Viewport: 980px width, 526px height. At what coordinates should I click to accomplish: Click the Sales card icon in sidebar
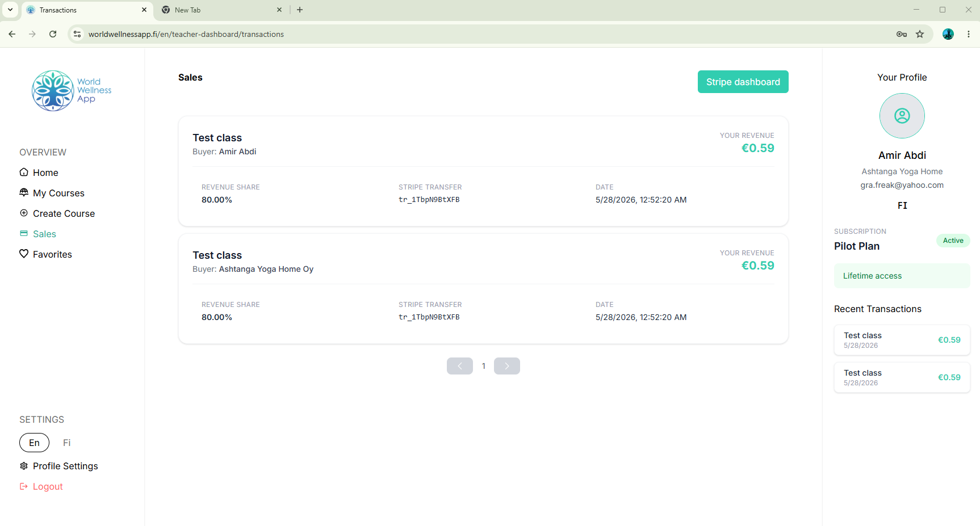(24, 233)
